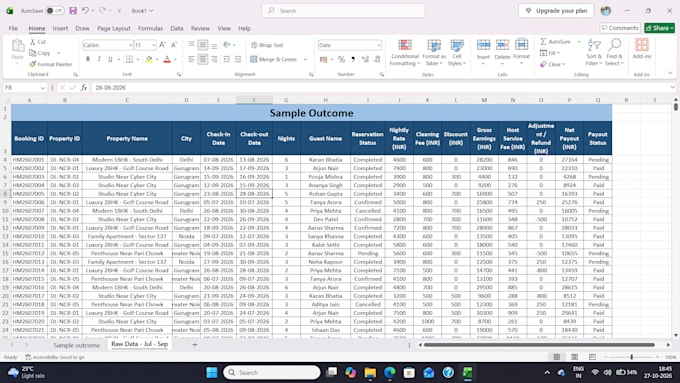The width and height of the screenshot is (680, 383).
Task: Open File Explorer from taskbar
Action: [x=370, y=372]
